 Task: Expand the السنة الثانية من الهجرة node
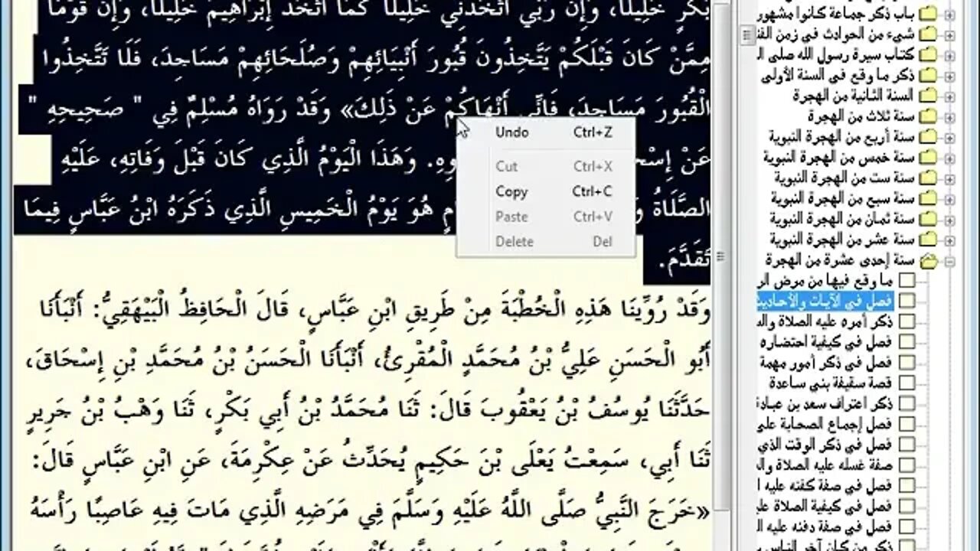click(950, 96)
